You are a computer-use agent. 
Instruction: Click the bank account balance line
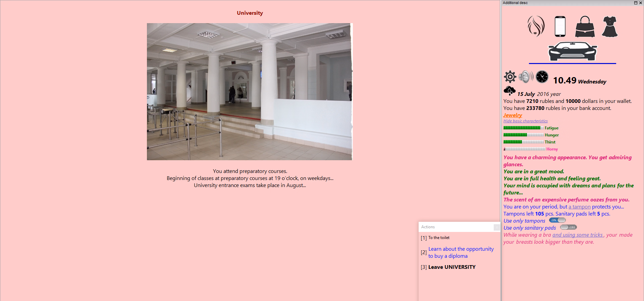pyautogui.click(x=557, y=108)
